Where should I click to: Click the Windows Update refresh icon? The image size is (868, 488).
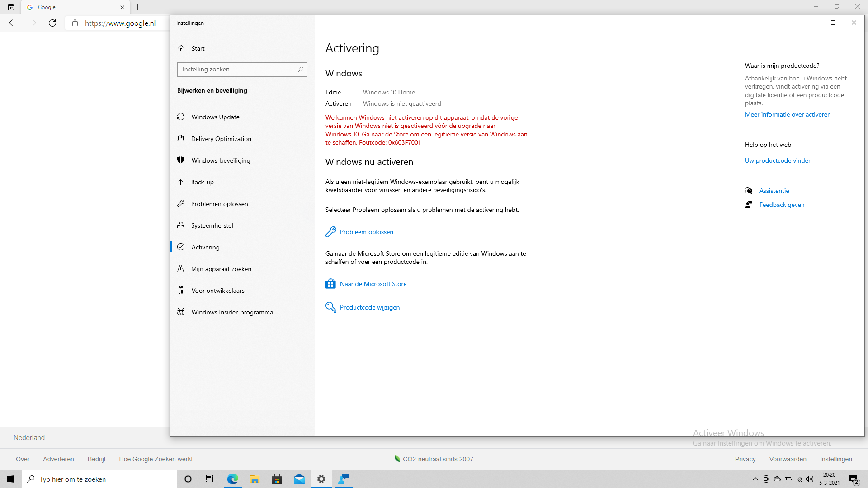click(181, 117)
